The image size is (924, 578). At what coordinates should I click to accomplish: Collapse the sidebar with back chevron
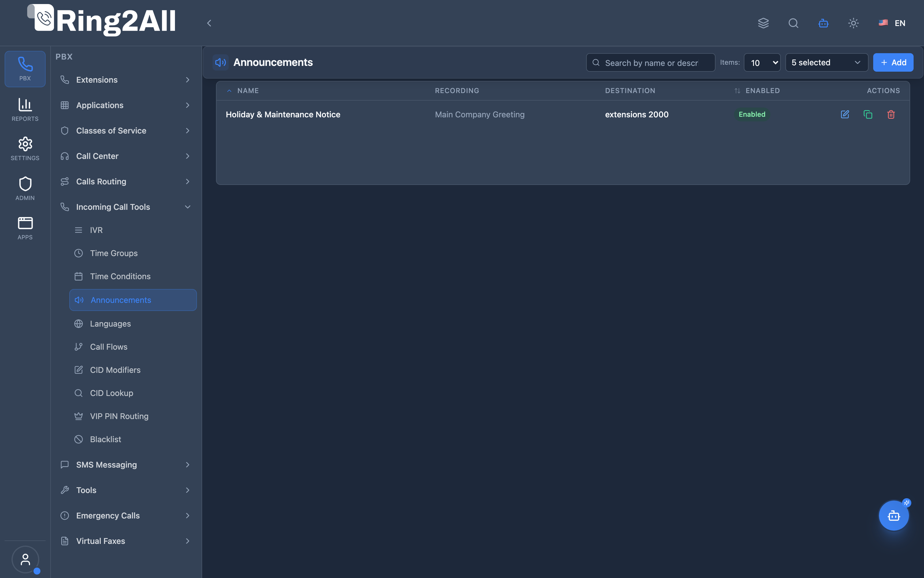pos(209,23)
